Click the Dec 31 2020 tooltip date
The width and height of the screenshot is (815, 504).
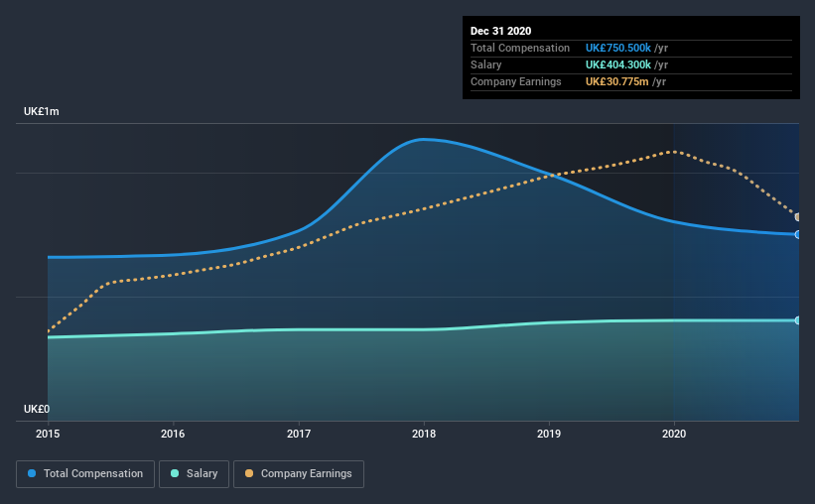click(500, 31)
